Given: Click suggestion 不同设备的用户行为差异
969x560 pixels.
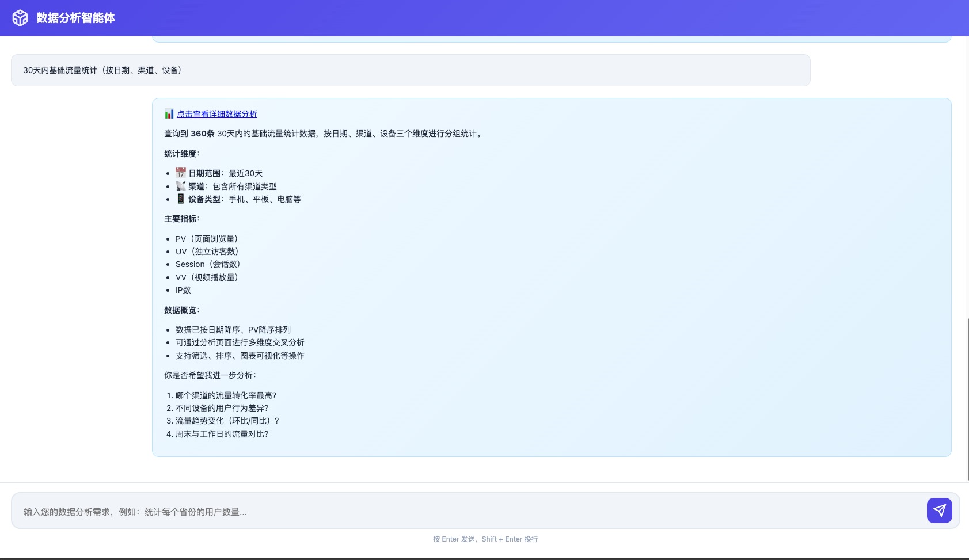Looking at the screenshot, I should 222,408.
